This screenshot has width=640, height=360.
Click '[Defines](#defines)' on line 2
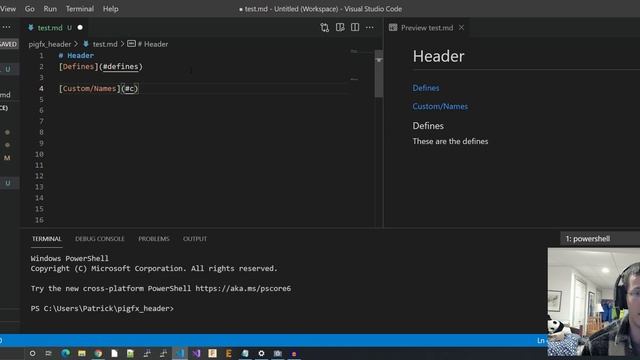[100, 67]
